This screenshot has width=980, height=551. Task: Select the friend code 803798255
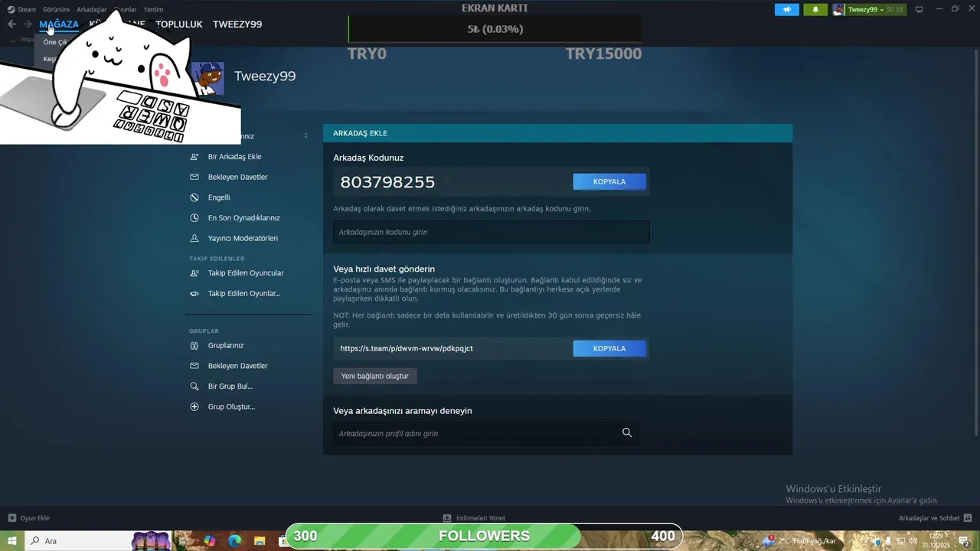click(x=387, y=182)
